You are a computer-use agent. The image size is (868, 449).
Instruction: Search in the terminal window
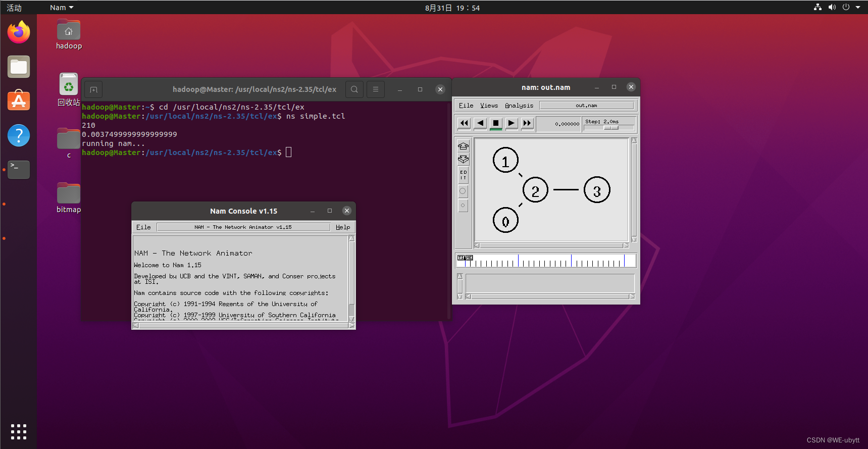coord(354,89)
